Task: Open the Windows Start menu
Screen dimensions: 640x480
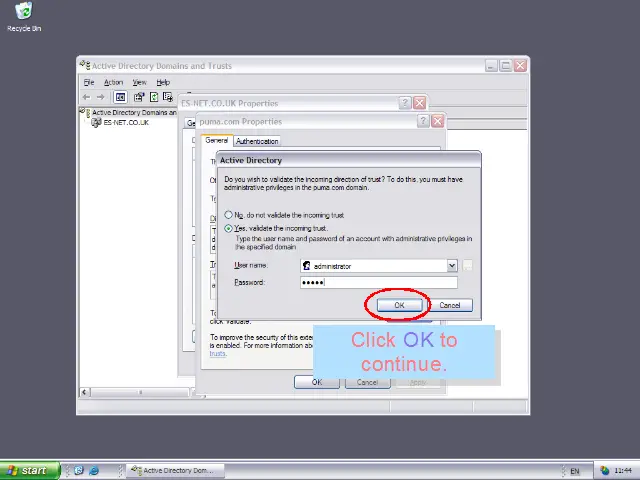Action: pyautogui.click(x=29, y=470)
